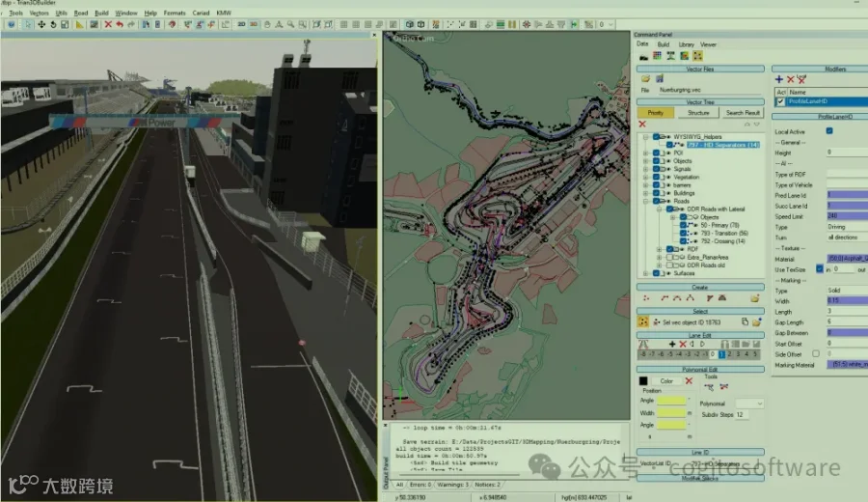
Task: Toggle the Side Offset checkbox
Action: (816, 354)
